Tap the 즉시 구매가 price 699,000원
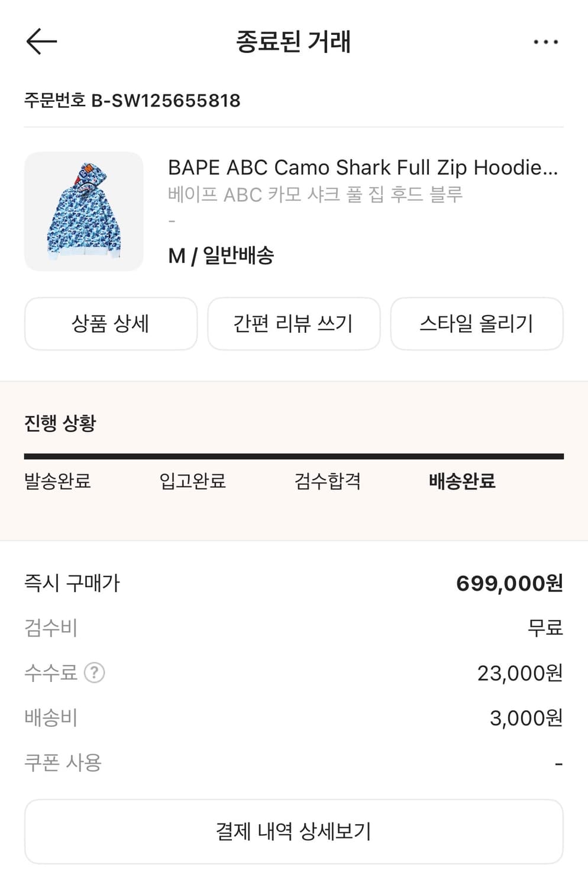The width and height of the screenshot is (588, 888). pyautogui.click(x=510, y=583)
